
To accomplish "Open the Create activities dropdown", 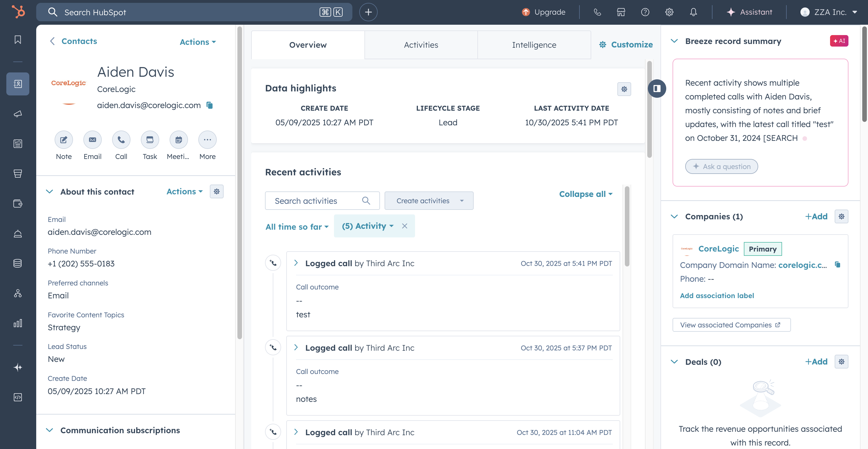I will pos(429,201).
